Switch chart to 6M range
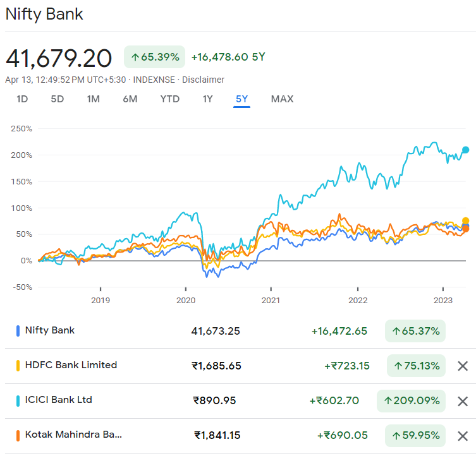 130,99
